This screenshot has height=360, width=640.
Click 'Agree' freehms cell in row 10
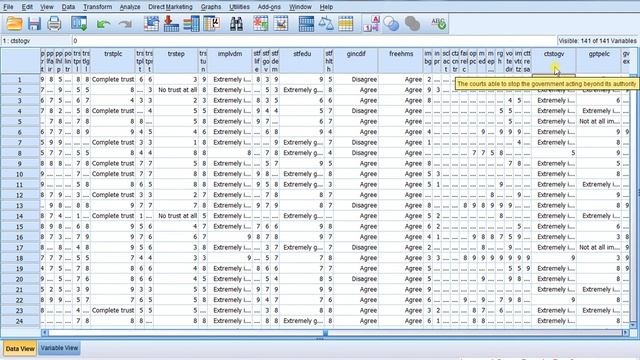[401, 174]
